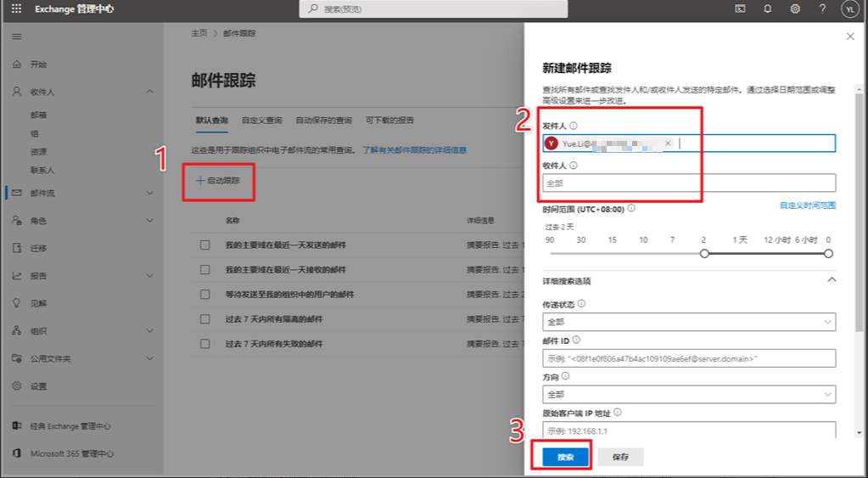
Task: Click the 收件人 input field
Action: (x=688, y=183)
